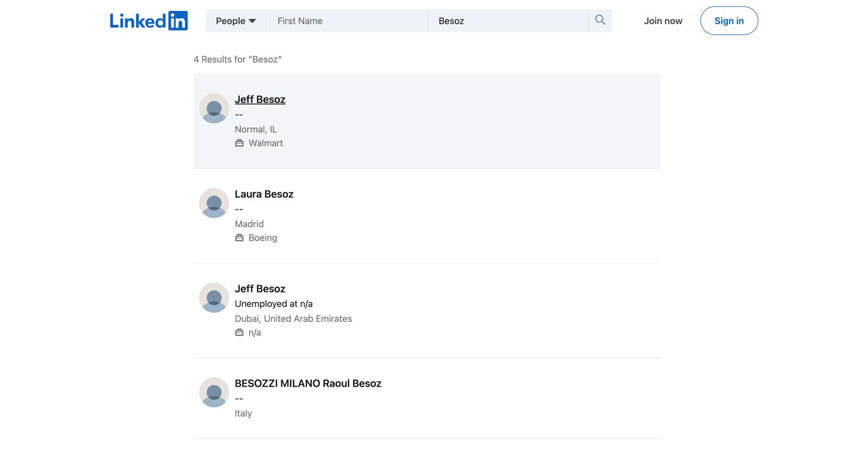Click the Madrid location text
Viewport: 868px width, 467px height.
pos(249,224)
